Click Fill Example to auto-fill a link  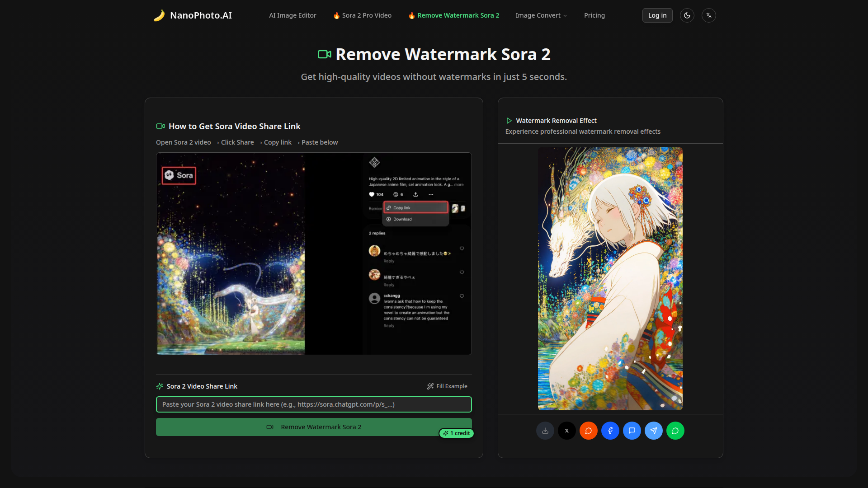(x=447, y=386)
